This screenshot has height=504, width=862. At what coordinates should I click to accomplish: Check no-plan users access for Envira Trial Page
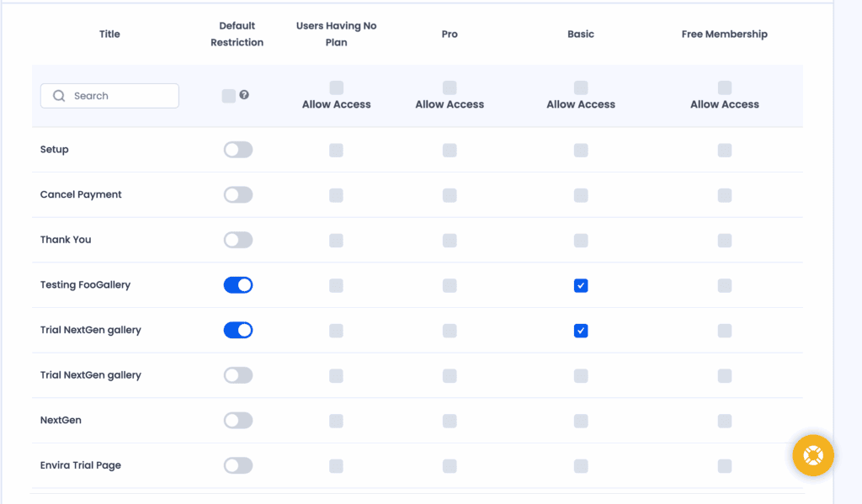point(337,465)
